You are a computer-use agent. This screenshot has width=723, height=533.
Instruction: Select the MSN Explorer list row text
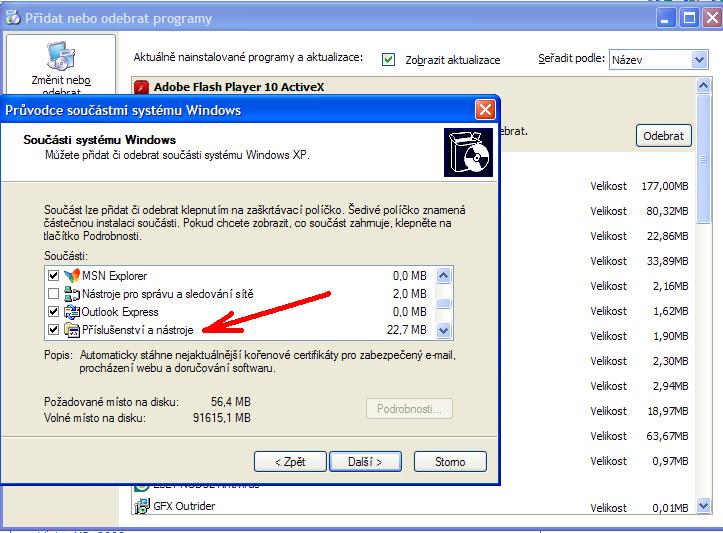coord(114,276)
